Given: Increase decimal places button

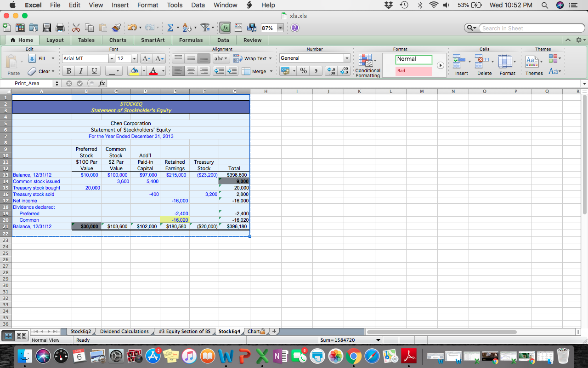Looking at the screenshot, I should pyautogui.click(x=331, y=71).
